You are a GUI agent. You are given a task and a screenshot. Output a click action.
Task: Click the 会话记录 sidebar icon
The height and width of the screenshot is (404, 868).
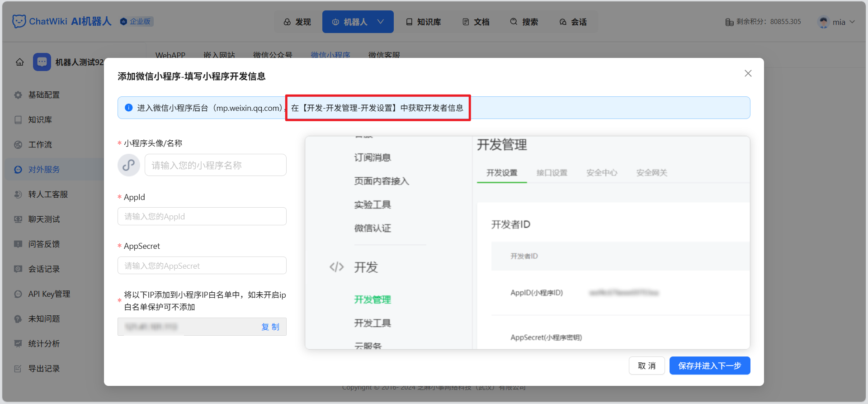18,269
